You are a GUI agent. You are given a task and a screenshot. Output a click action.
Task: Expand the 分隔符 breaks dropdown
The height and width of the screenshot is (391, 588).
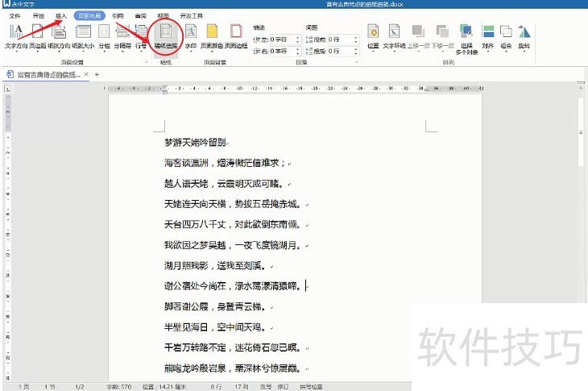pos(122,51)
